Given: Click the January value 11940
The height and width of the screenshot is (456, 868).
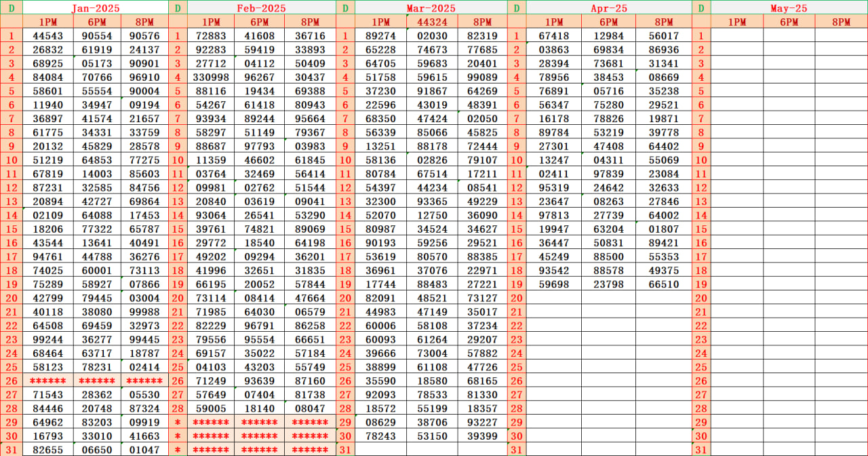Looking at the screenshot, I should (x=47, y=104).
